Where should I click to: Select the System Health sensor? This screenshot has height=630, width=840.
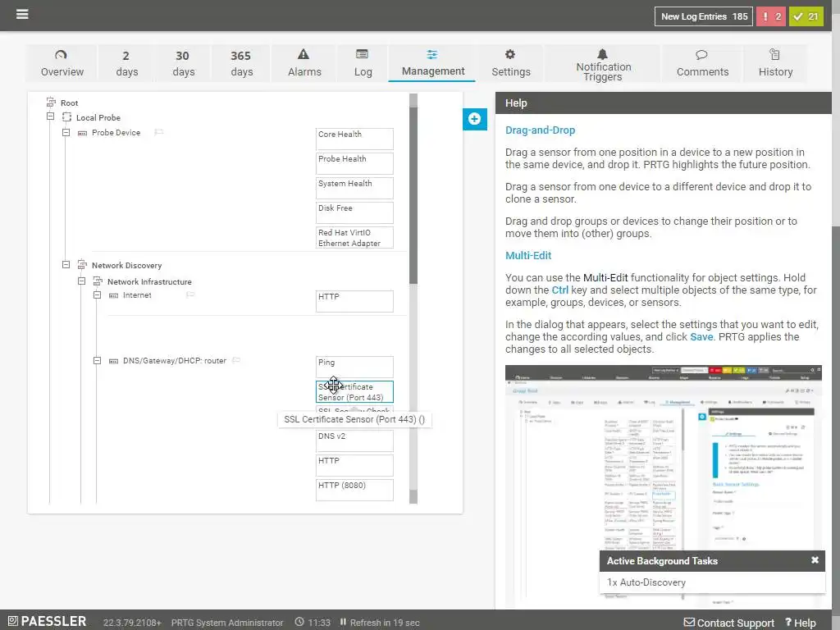pos(354,188)
